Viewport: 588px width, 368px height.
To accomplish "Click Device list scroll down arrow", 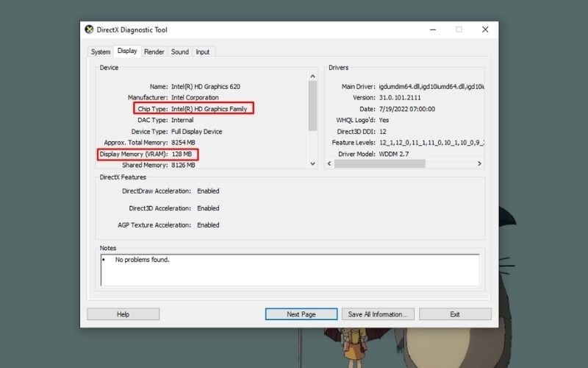I will click(313, 163).
